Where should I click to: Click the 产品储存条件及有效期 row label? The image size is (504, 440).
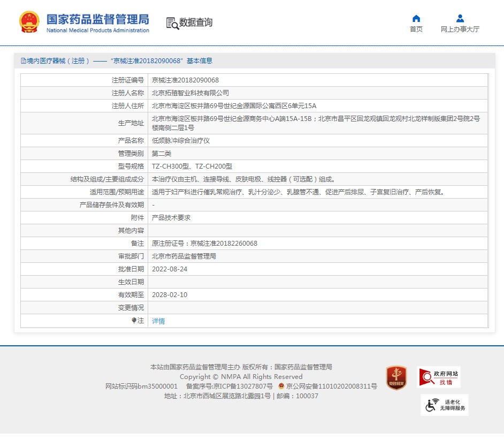[111, 205]
